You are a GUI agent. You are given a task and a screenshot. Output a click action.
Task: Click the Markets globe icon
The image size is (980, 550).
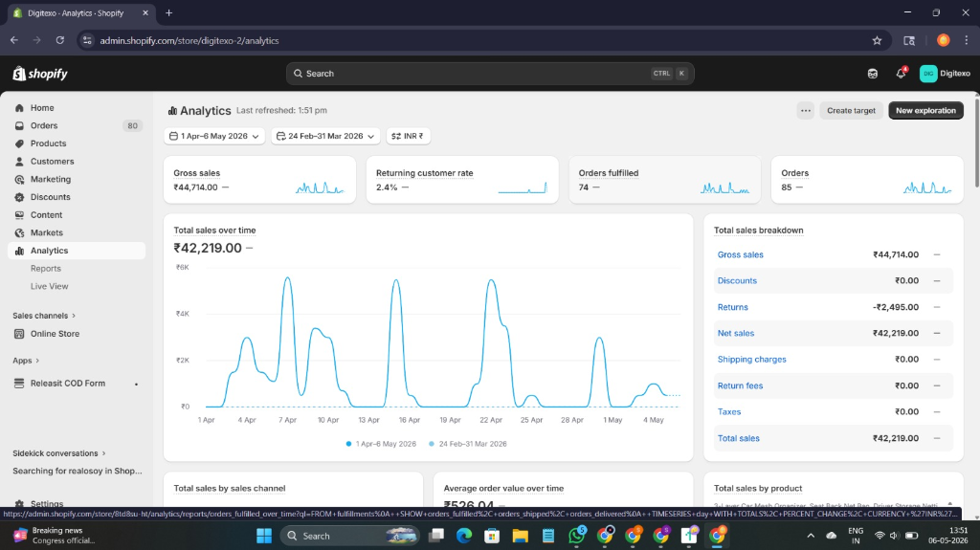pyautogui.click(x=19, y=232)
